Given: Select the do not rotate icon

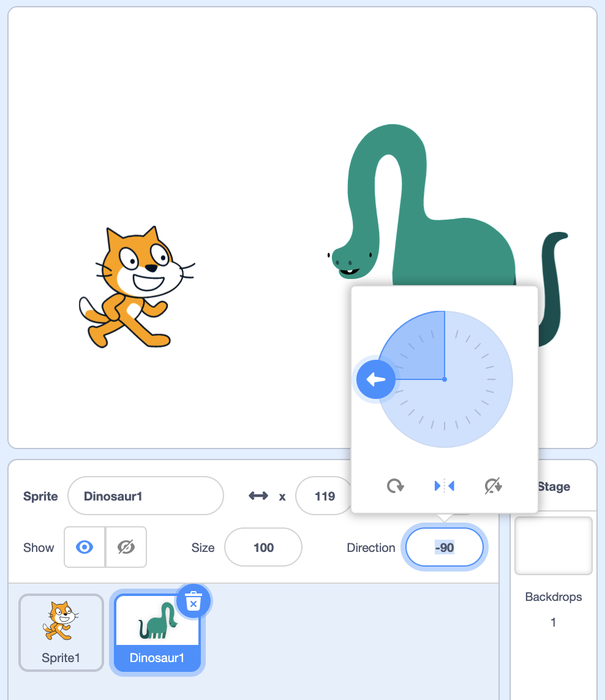Looking at the screenshot, I should (494, 486).
